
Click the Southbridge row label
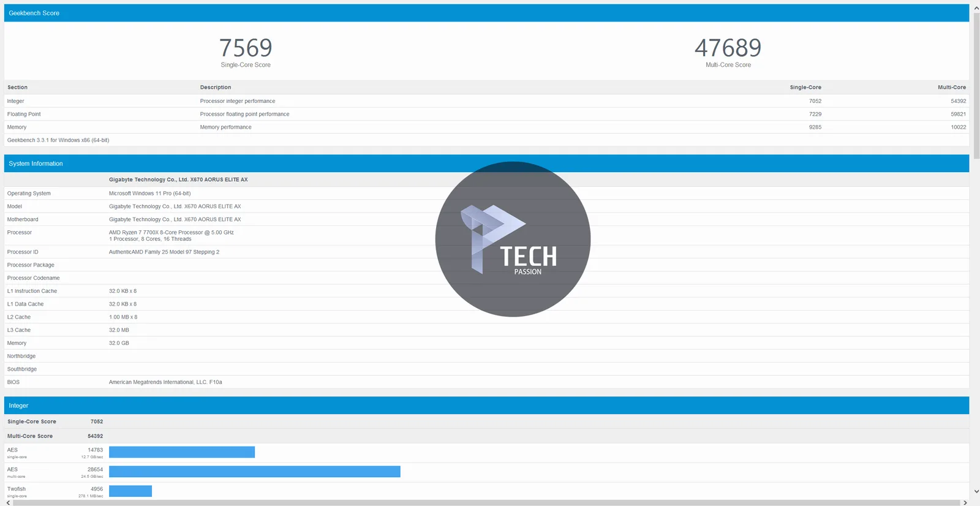pos(22,369)
